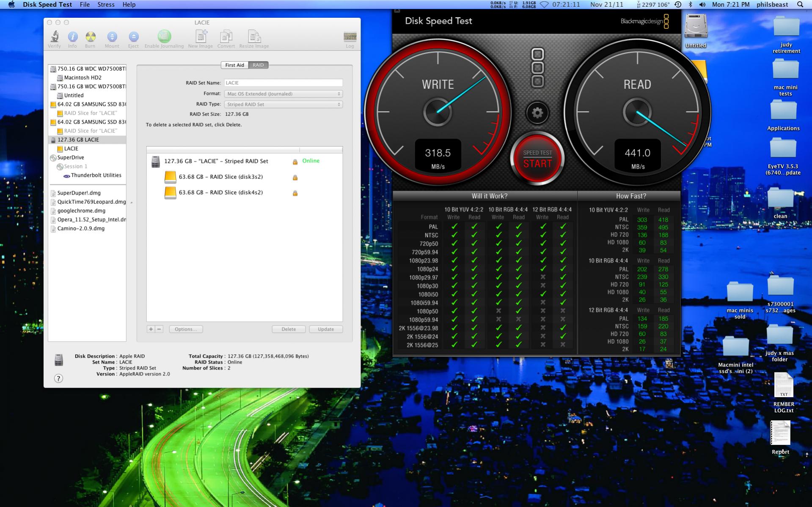The height and width of the screenshot is (507, 812).
Task: Select the LACIE Striped RAID Set row
Action: [245, 161]
